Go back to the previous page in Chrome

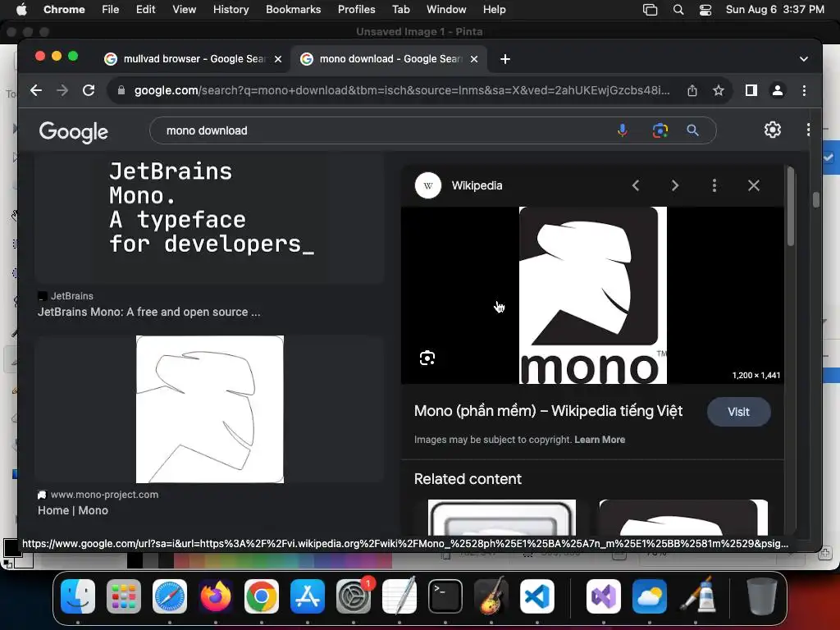36,90
